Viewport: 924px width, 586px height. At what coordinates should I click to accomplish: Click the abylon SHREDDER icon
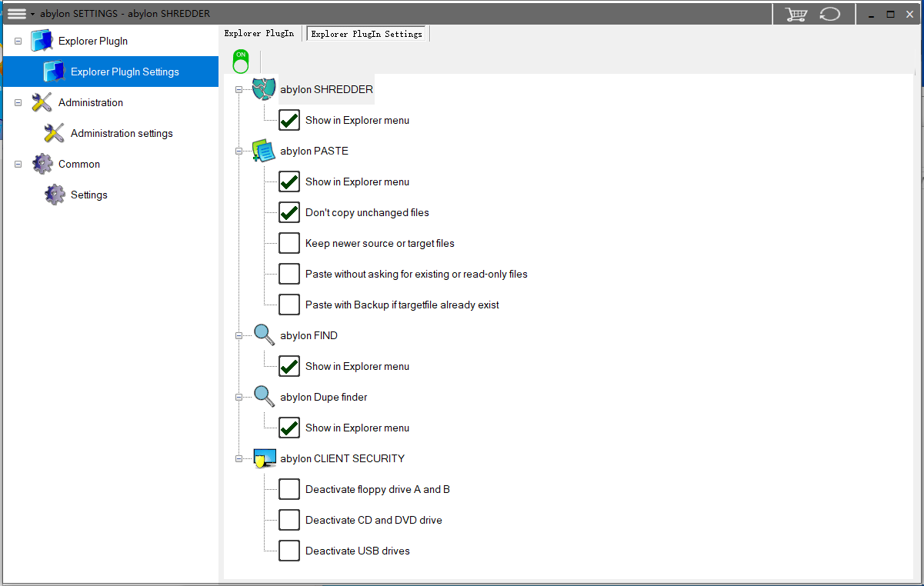pyautogui.click(x=264, y=89)
